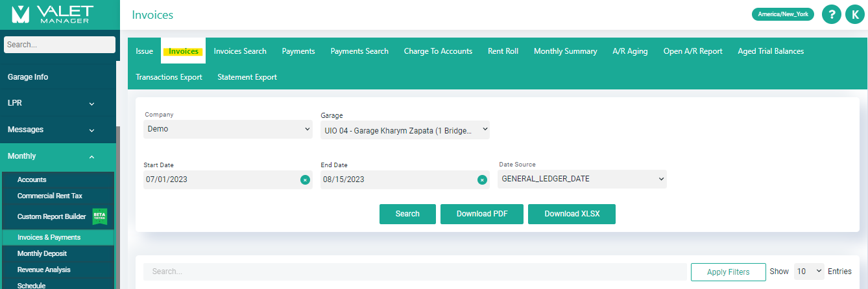Clear the End Date with its x icon
The width and height of the screenshot is (868, 289).
click(x=482, y=179)
